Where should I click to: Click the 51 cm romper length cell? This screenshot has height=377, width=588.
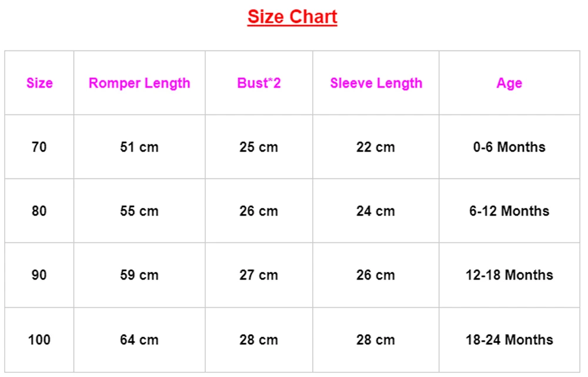pos(139,147)
